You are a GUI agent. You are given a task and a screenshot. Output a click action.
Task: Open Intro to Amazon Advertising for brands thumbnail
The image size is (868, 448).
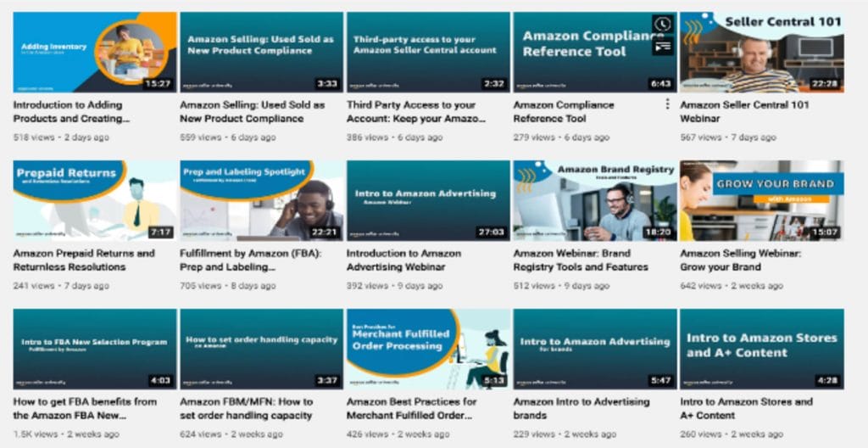[595, 350]
